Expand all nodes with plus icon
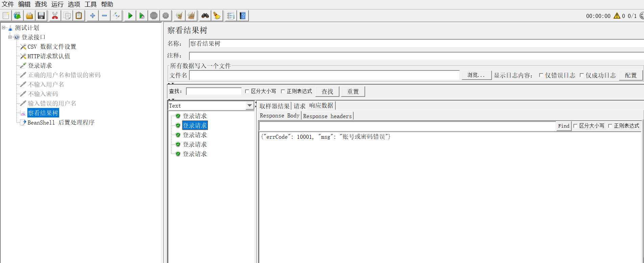 point(93,16)
